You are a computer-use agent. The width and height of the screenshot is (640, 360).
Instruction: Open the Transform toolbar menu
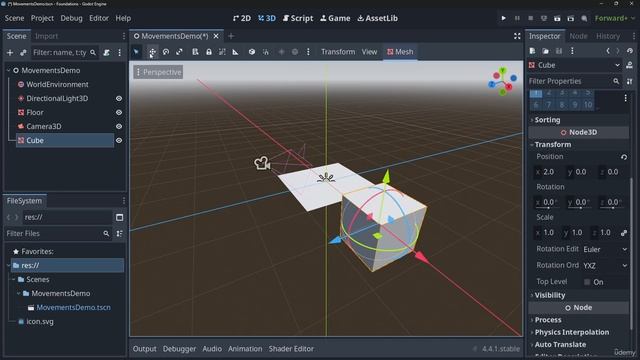point(338,52)
